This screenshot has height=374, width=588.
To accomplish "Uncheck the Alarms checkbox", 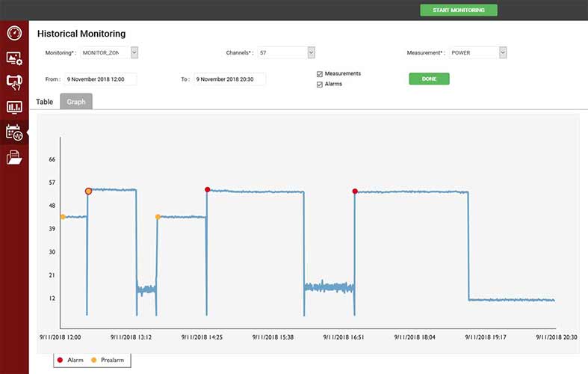I will coord(320,85).
